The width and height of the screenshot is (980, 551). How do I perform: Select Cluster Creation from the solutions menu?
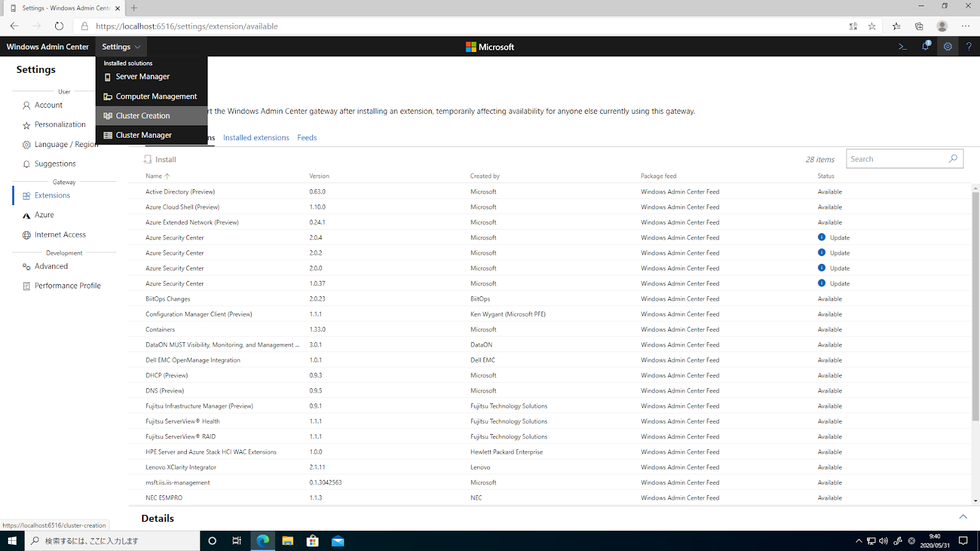151,116
